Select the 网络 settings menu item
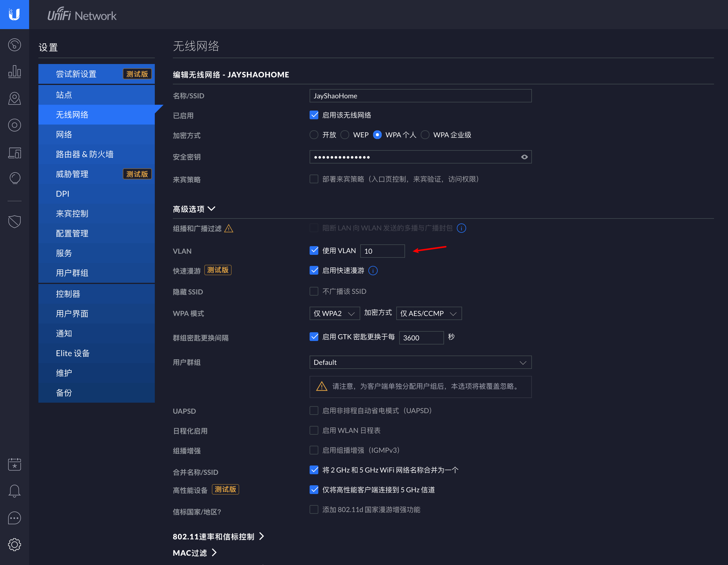 pos(64,135)
